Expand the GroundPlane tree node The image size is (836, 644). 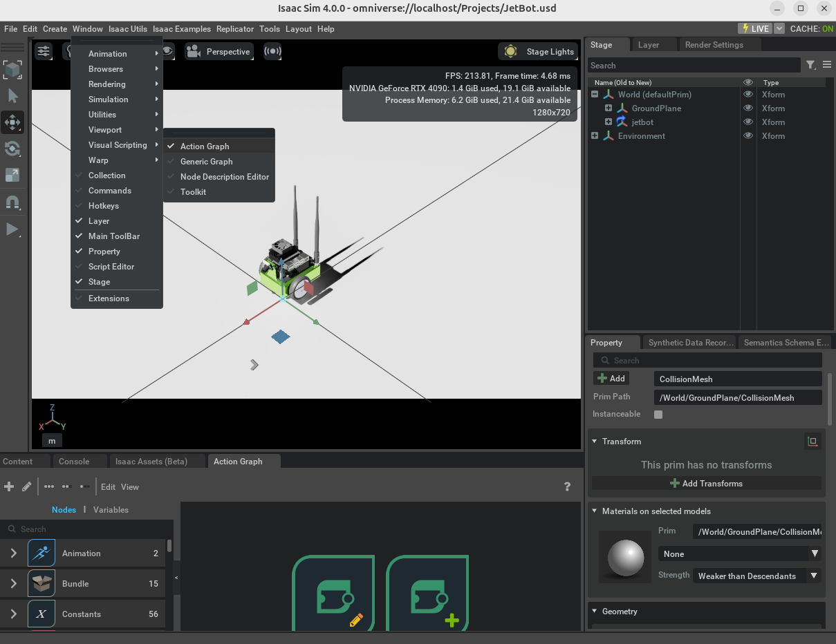point(609,108)
